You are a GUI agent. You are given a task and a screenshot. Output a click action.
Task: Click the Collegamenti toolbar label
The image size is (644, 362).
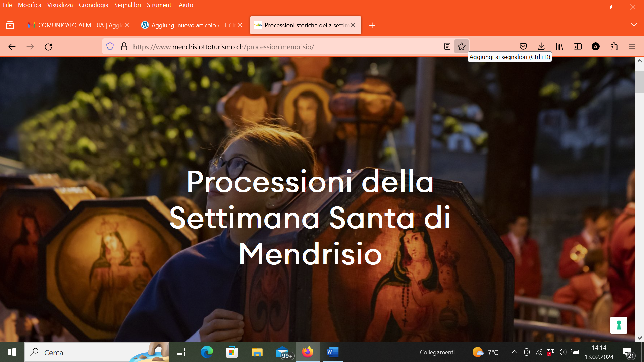437,352
